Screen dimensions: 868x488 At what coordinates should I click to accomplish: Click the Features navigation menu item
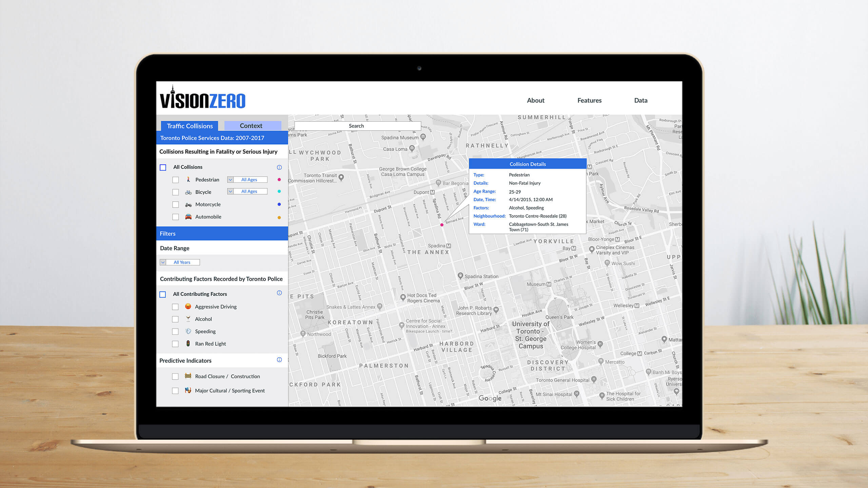click(x=589, y=100)
